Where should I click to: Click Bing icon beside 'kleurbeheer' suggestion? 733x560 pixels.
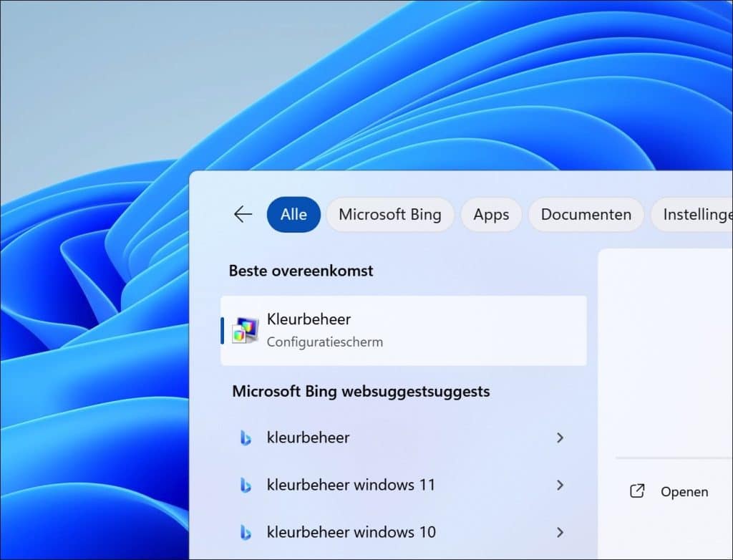(x=246, y=438)
